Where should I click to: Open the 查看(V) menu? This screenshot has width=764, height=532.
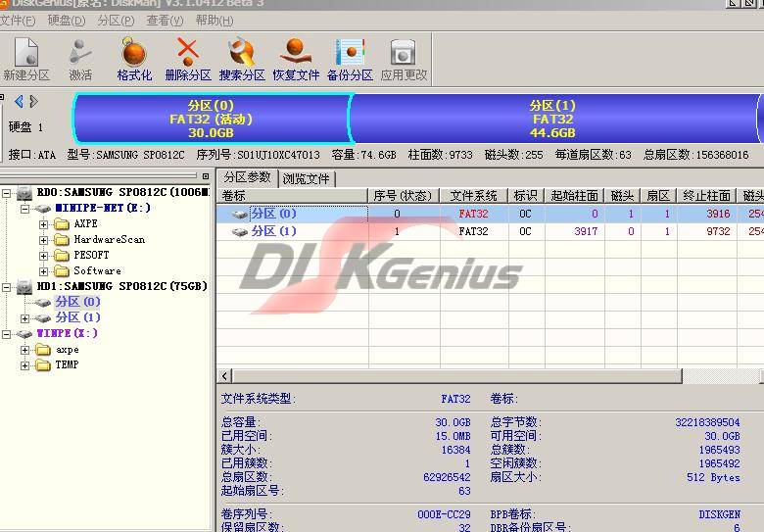click(x=165, y=21)
